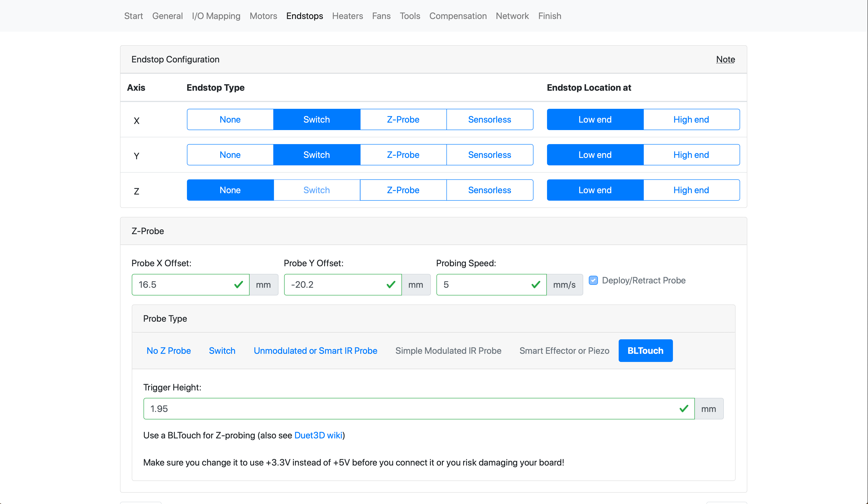This screenshot has width=868, height=504.
Task: Edit the Probe X Offset field
Action: [x=190, y=285]
